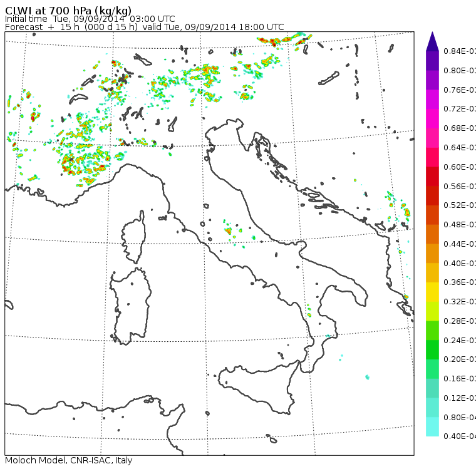The width and height of the screenshot is (476, 469).
Task: Click the bright red swatch between 0.56E-03 and 0.60E-03
Action: pyautogui.click(x=432, y=177)
